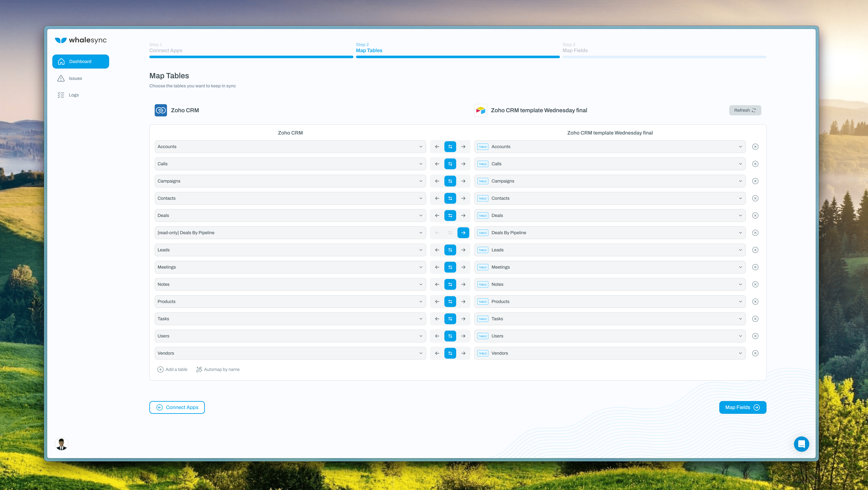This screenshot has width=868, height=490.
Task: Open the user profile avatar
Action: (x=61, y=444)
